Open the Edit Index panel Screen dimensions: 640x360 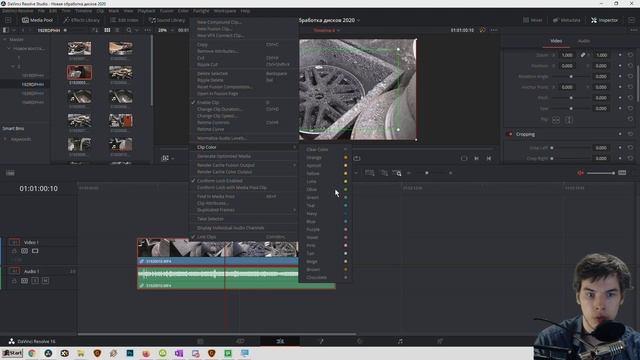124,20
